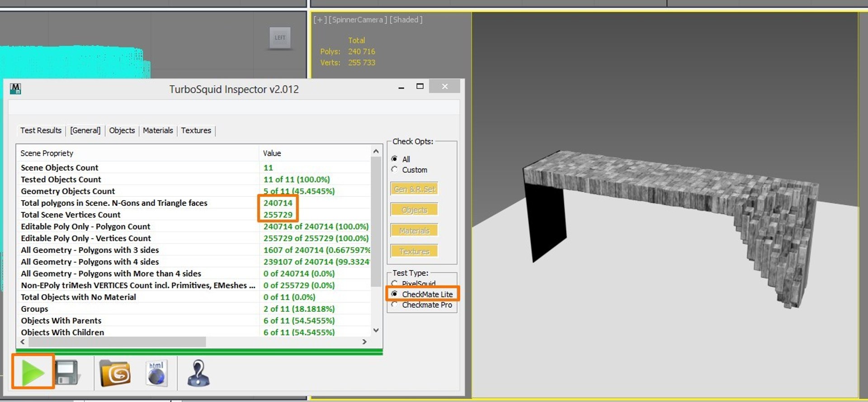
Task: Select Polygons with 4 sides row
Action: point(193,262)
